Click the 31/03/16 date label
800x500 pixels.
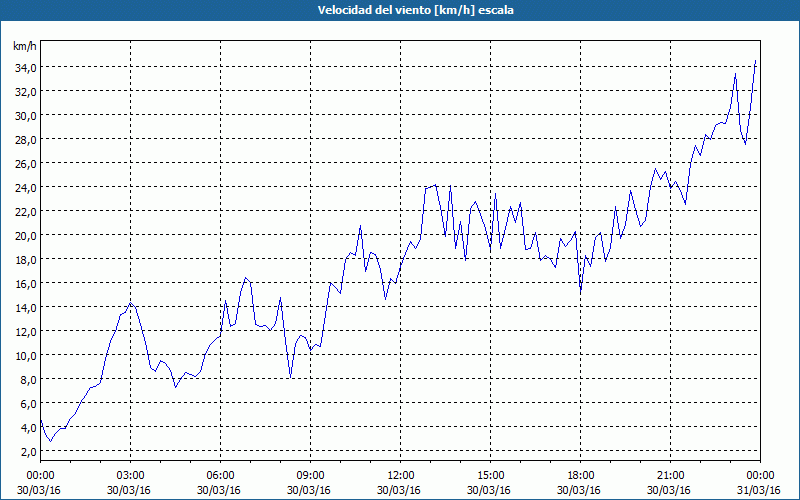click(760, 490)
